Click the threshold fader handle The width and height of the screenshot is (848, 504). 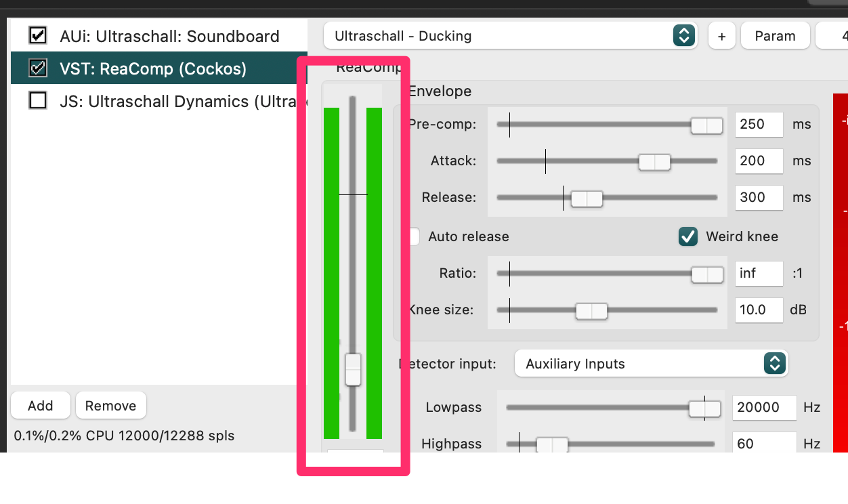[353, 370]
